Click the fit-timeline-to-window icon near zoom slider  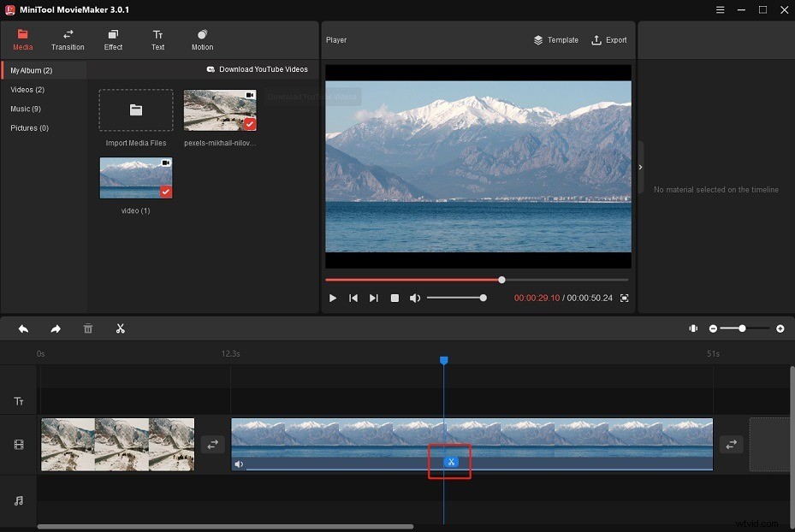click(693, 328)
